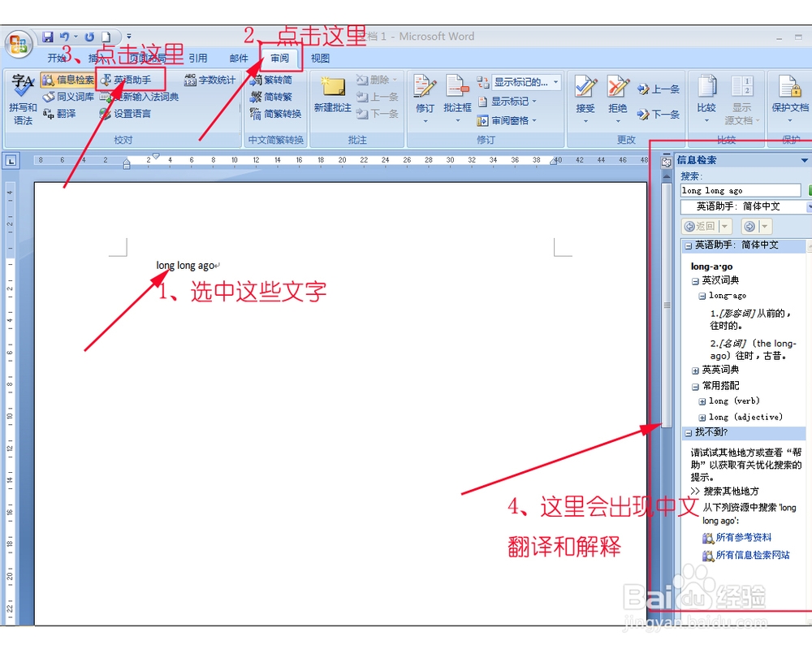Screen dimensions: 812x650
Task: Redo action in quick access toolbar
Action: pyautogui.click(x=89, y=37)
